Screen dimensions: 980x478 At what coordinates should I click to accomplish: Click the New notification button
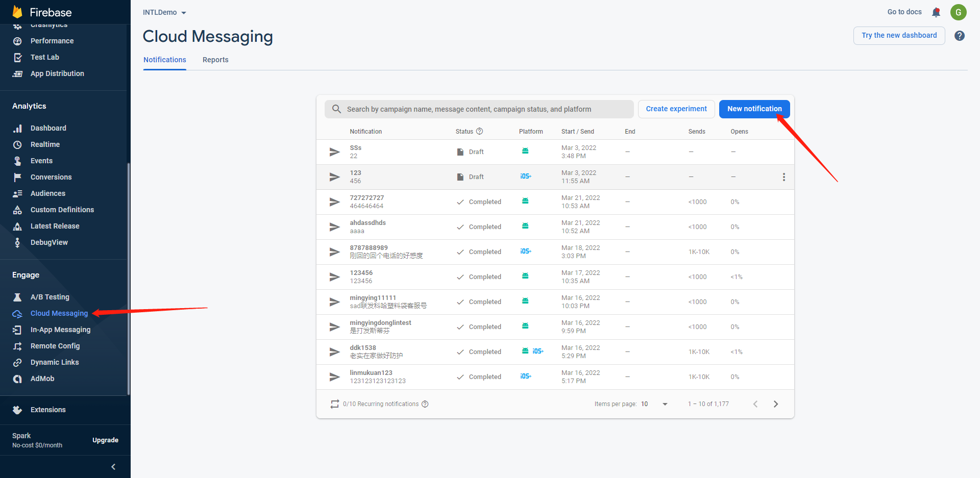tap(754, 109)
